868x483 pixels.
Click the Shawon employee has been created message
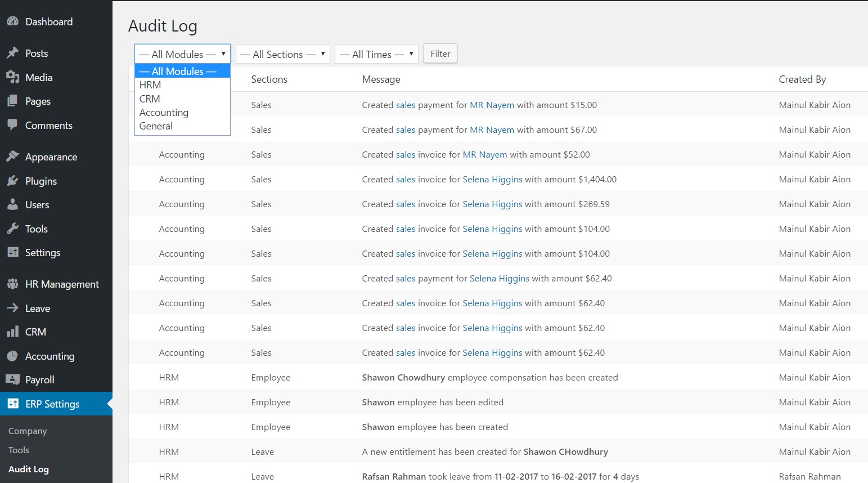(x=435, y=427)
